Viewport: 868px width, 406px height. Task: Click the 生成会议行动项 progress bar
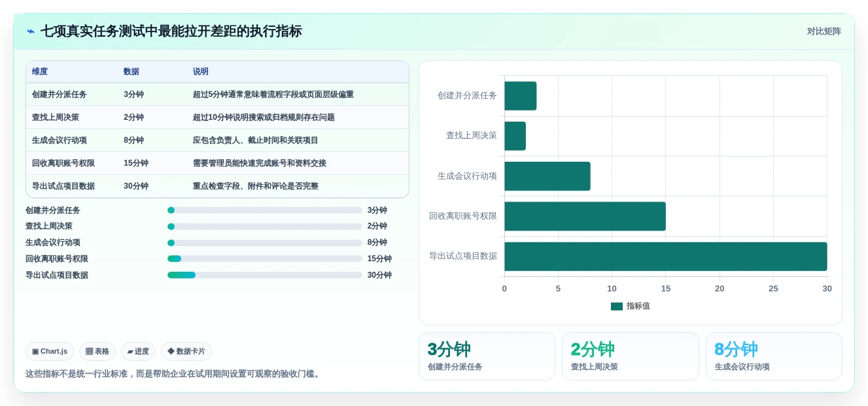(x=265, y=243)
